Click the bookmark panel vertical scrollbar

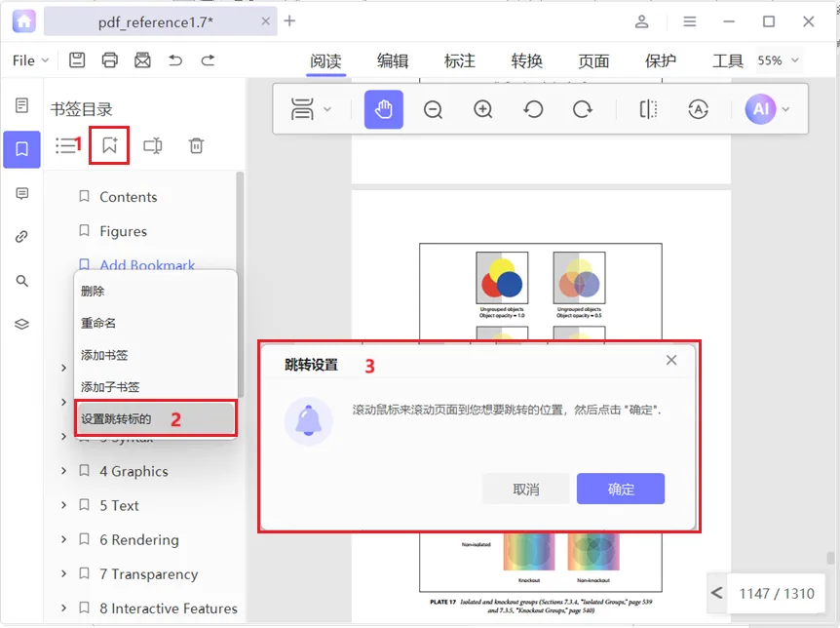(x=241, y=284)
